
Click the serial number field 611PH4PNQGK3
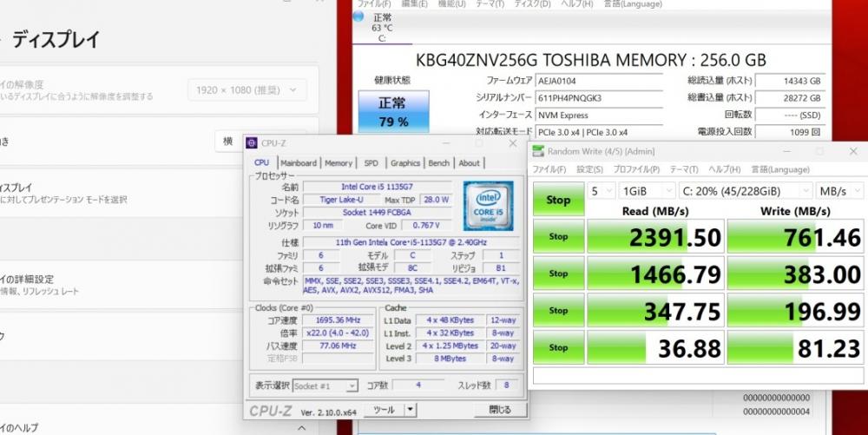point(599,98)
